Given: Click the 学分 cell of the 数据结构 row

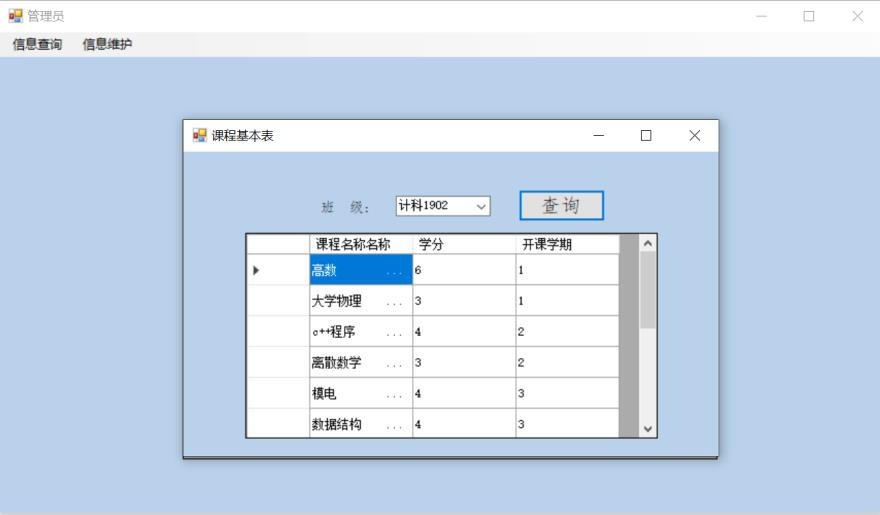Looking at the screenshot, I should (x=464, y=424).
